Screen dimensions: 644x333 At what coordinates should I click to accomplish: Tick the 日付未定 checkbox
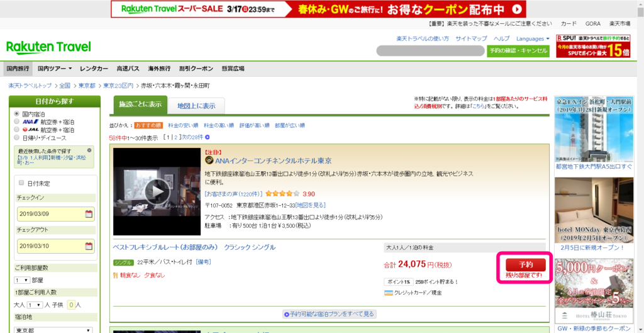[x=21, y=183]
